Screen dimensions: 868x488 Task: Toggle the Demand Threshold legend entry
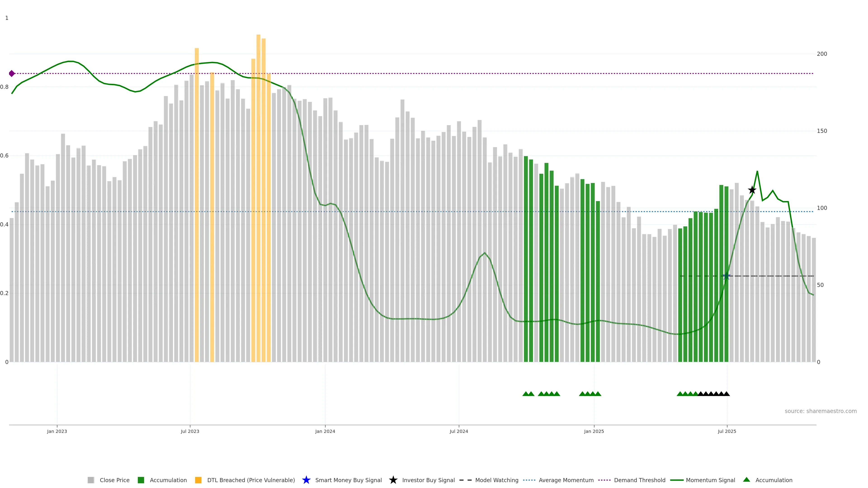point(639,480)
